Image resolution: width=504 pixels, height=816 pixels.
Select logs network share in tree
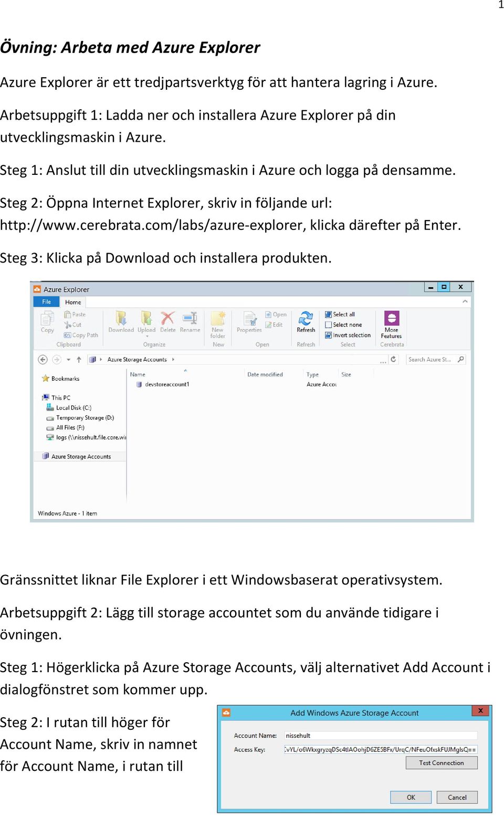pos(86,437)
